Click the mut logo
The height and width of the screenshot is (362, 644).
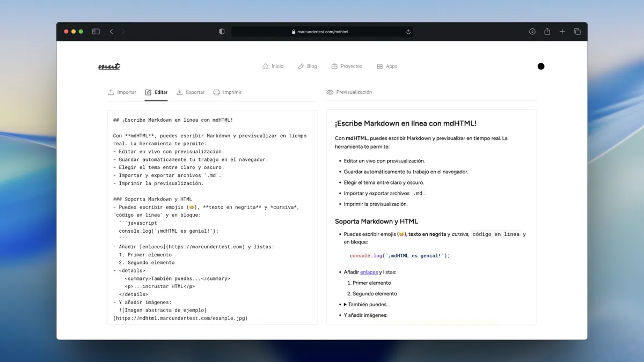(109, 66)
